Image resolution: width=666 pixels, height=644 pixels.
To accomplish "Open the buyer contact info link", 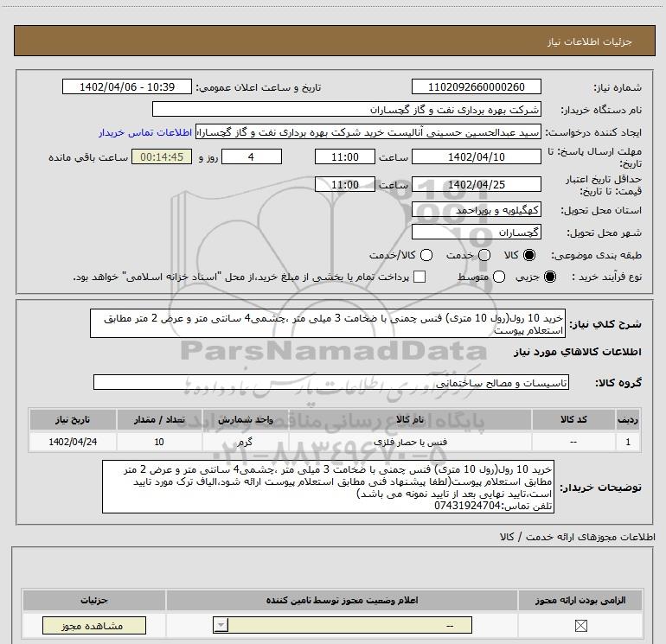I will [145, 132].
